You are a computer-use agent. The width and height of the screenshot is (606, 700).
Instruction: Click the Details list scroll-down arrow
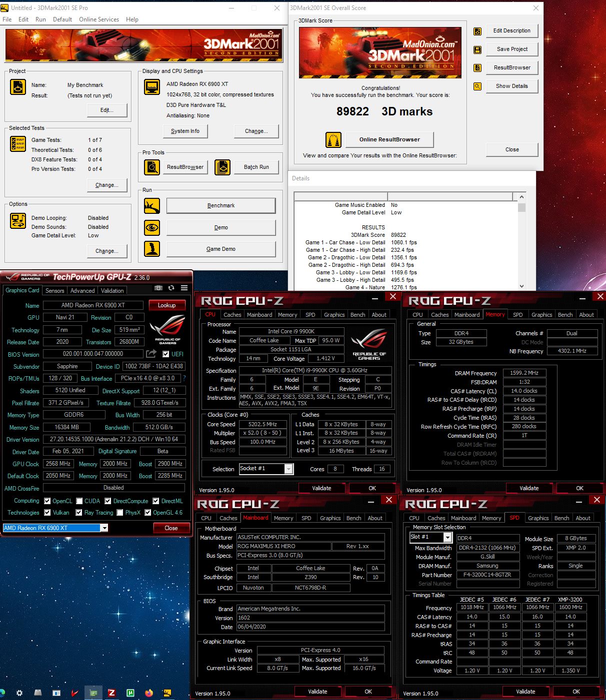click(x=521, y=286)
